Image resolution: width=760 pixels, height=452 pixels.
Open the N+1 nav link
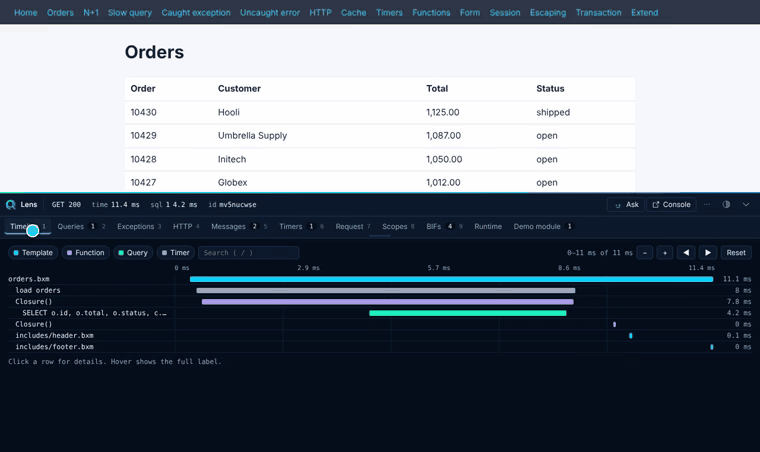[x=91, y=13]
